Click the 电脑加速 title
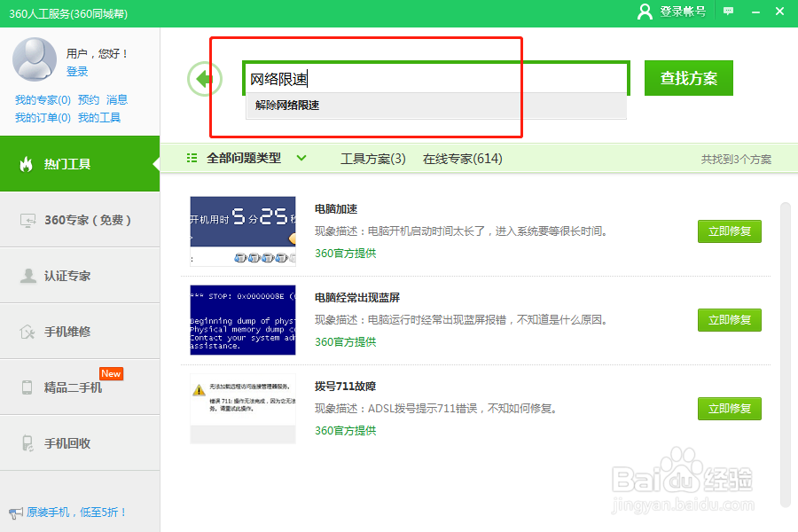 (x=336, y=208)
